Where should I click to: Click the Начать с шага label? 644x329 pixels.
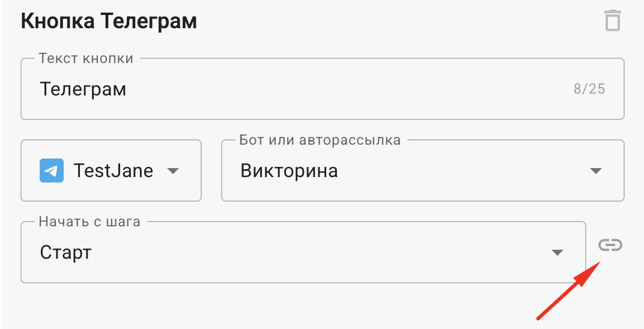tap(89, 222)
